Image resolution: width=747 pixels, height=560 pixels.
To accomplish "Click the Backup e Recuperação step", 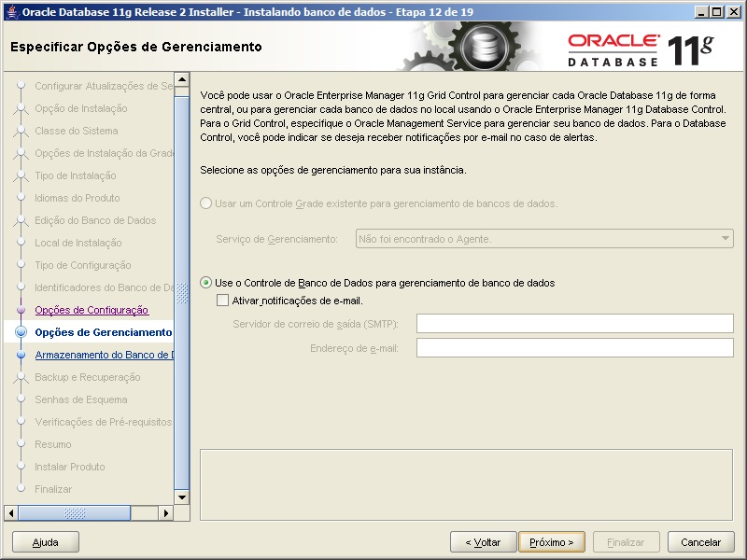I will tap(88, 377).
